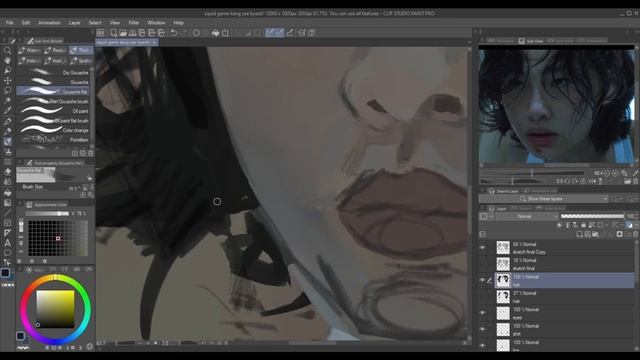The height and width of the screenshot is (360, 640).
Task: Click the Open file icon in command bar
Action: 122,33
